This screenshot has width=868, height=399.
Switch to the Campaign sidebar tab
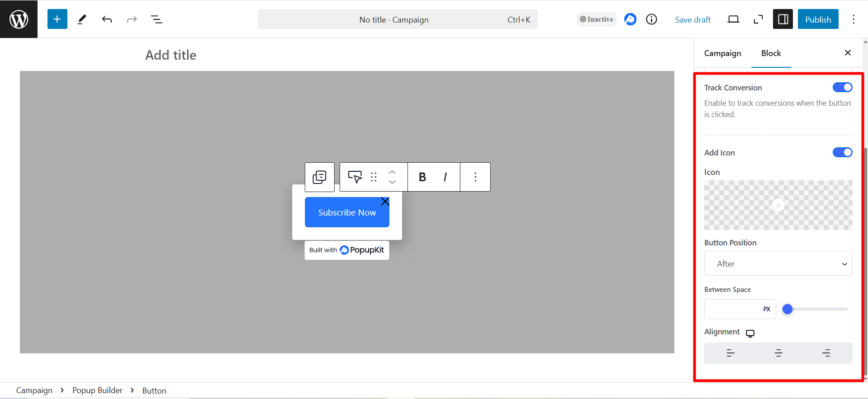pyautogui.click(x=722, y=53)
